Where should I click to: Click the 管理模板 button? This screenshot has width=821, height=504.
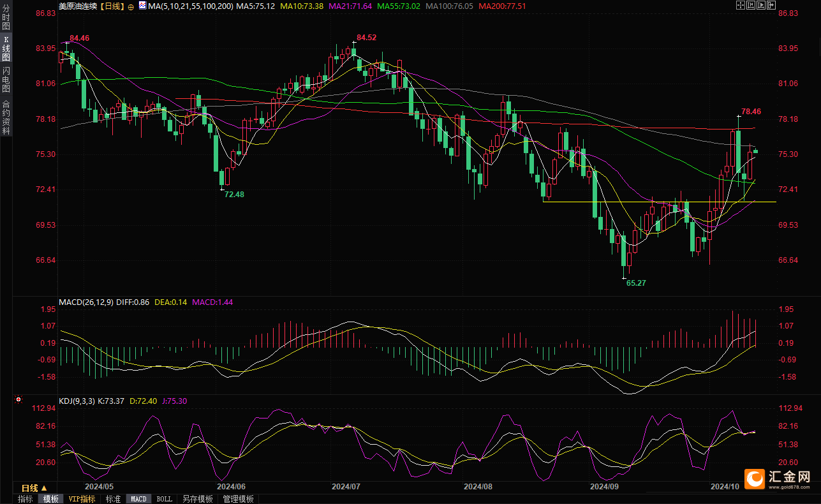click(x=238, y=499)
